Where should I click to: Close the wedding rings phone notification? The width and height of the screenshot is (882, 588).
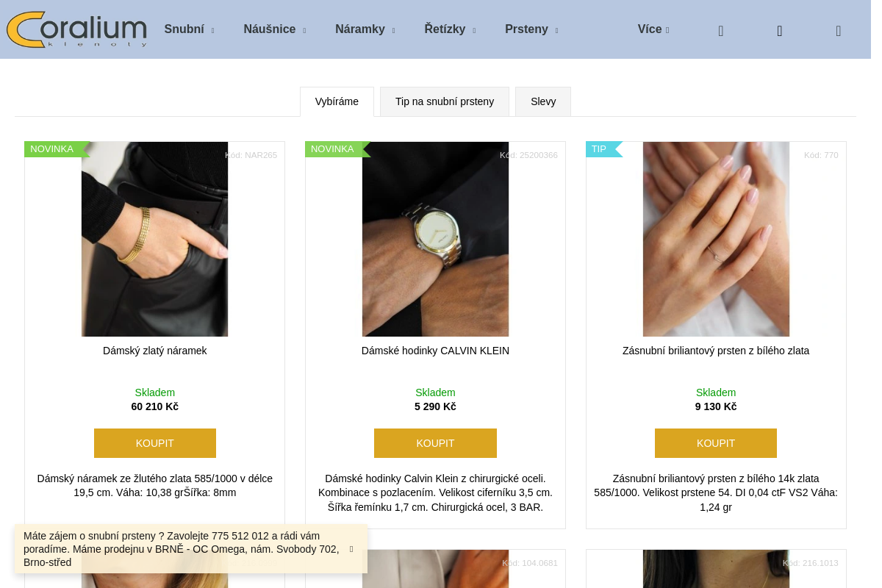(351, 549)
